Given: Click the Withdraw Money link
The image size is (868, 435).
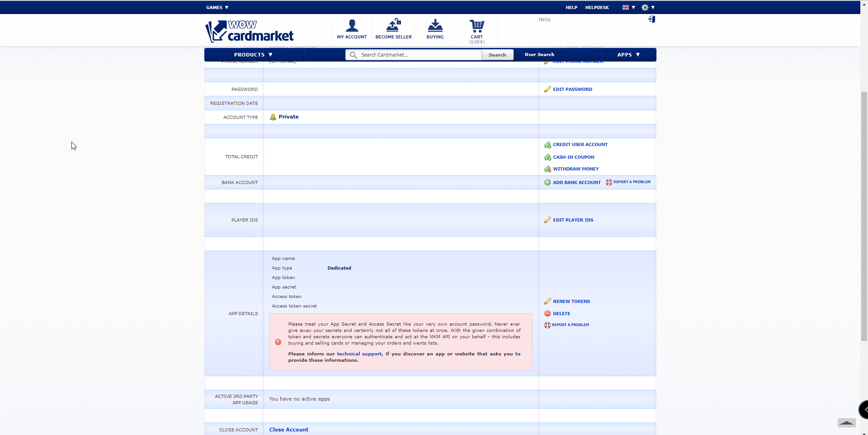Looking at the screenshot, I should point(576,169).
